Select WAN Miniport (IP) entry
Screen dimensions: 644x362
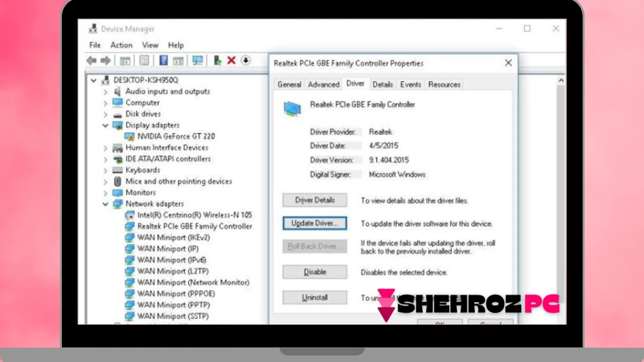168,249
